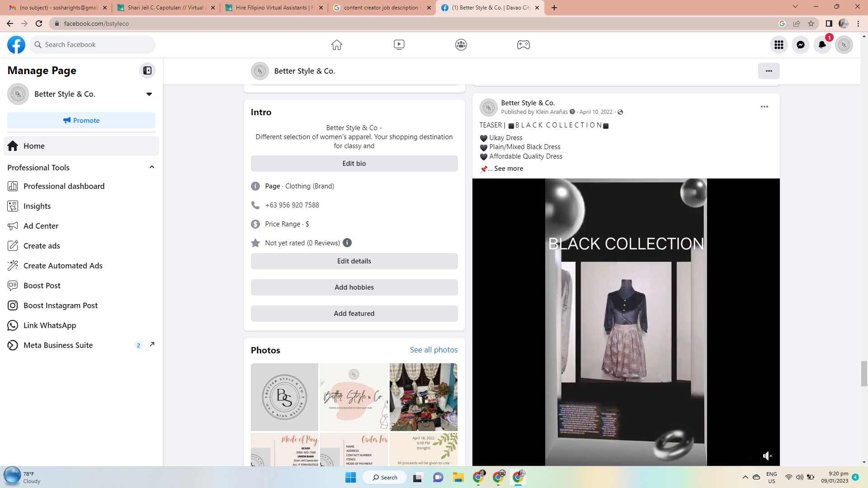Open Groups icon in top navigation

(x=461, y=45)
